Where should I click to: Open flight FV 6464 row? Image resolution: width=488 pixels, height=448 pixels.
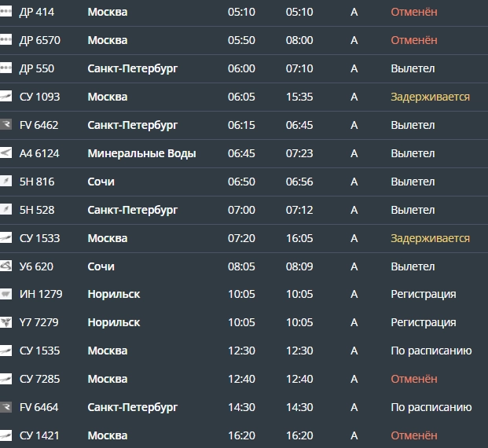[244, 407]
